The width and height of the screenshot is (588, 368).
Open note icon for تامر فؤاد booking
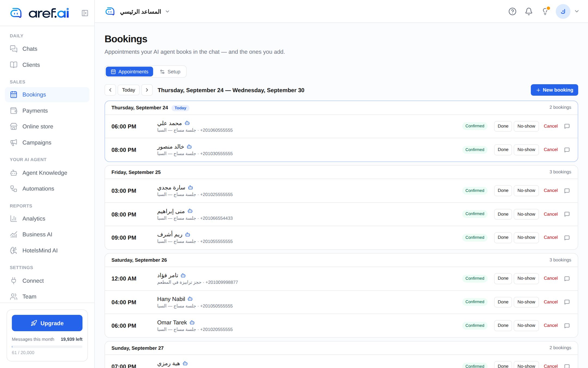click(567, 279)
